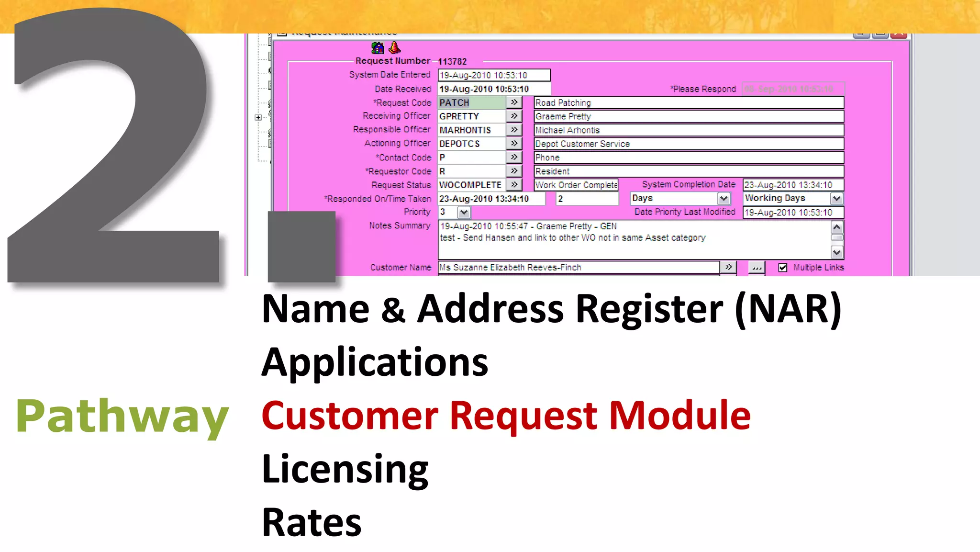Click the Resident requestor description field
Viewport: 980px width, 552px height.
[689, 171]
